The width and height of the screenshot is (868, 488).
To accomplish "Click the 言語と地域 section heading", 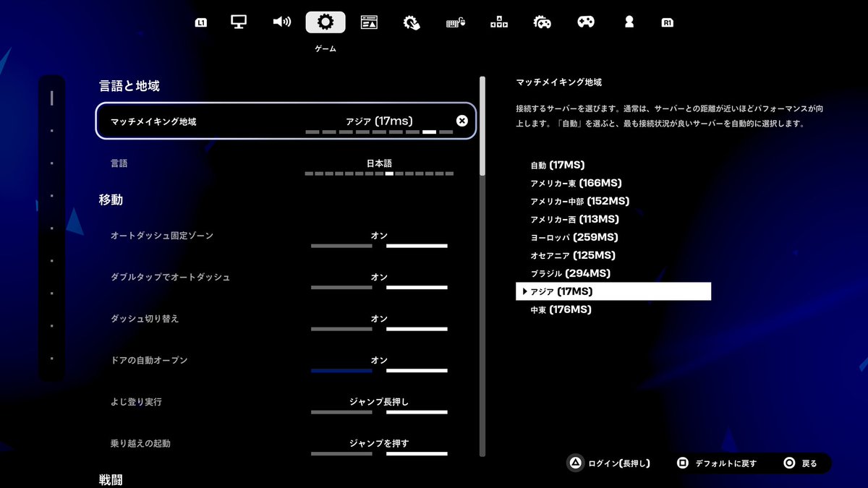I will click(129, 86).
